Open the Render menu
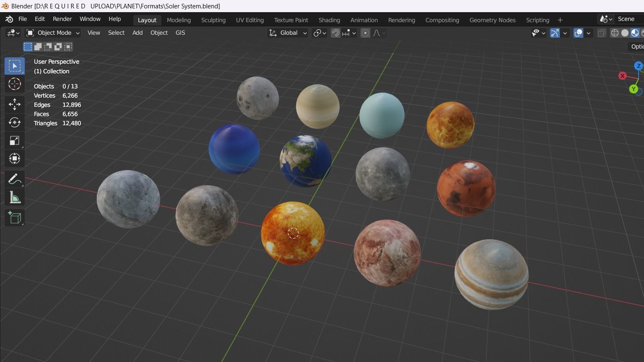 click(x=62, y=19)
